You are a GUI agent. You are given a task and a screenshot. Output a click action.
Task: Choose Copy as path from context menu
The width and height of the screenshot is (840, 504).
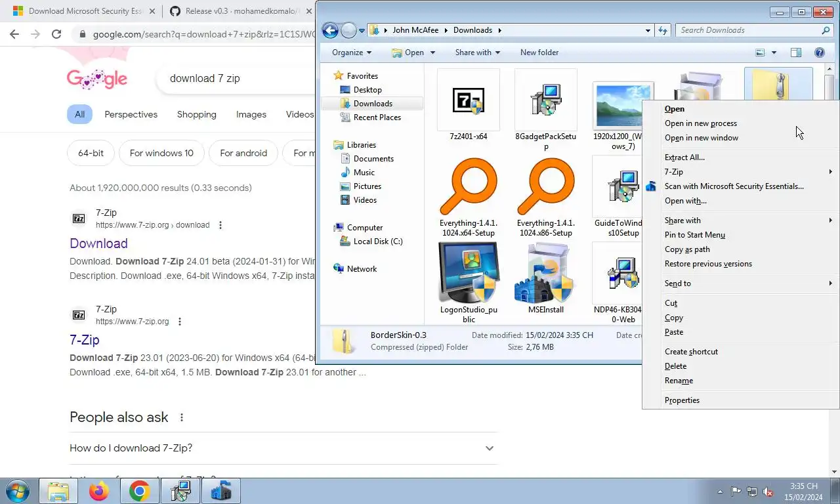[x=740, y=249]
